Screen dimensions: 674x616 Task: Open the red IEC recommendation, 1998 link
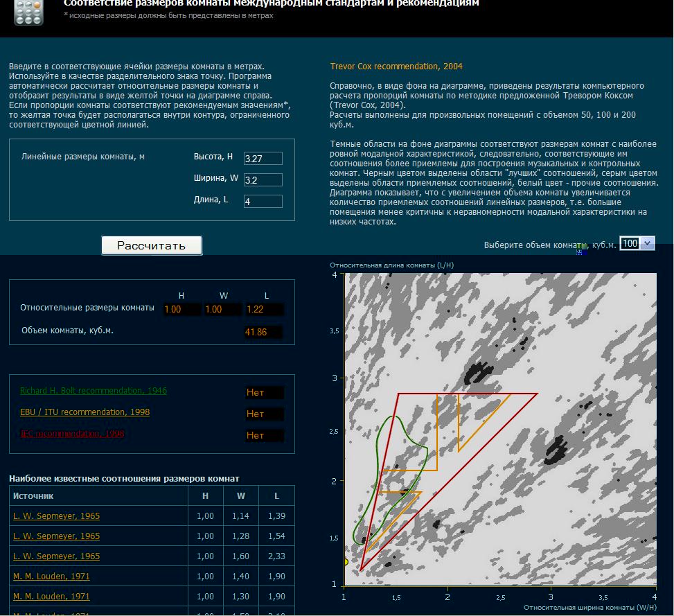pyautogui.click(x=72, y=434)
